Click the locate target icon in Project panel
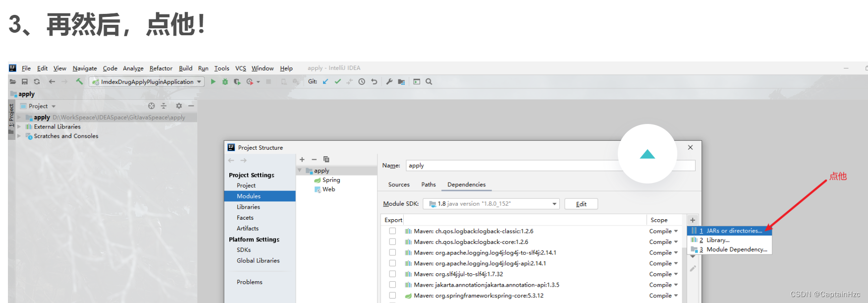868x303 pixels. (x=152, y=106)
